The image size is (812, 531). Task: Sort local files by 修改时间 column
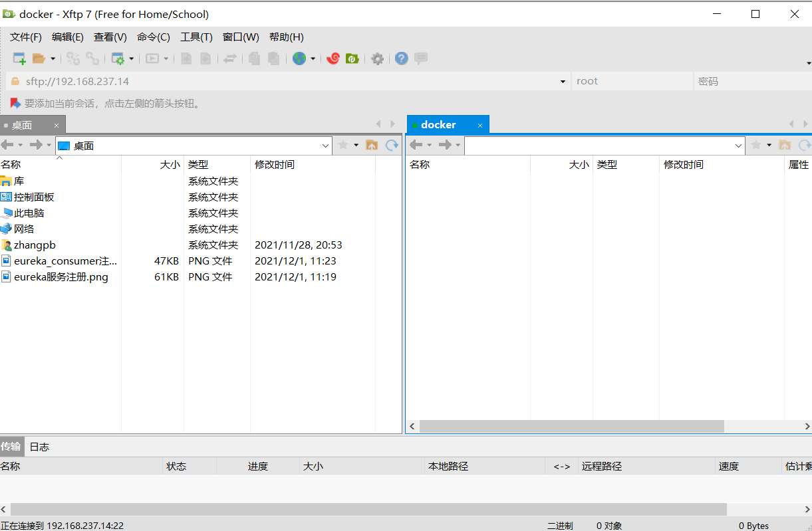coord(313,164)
